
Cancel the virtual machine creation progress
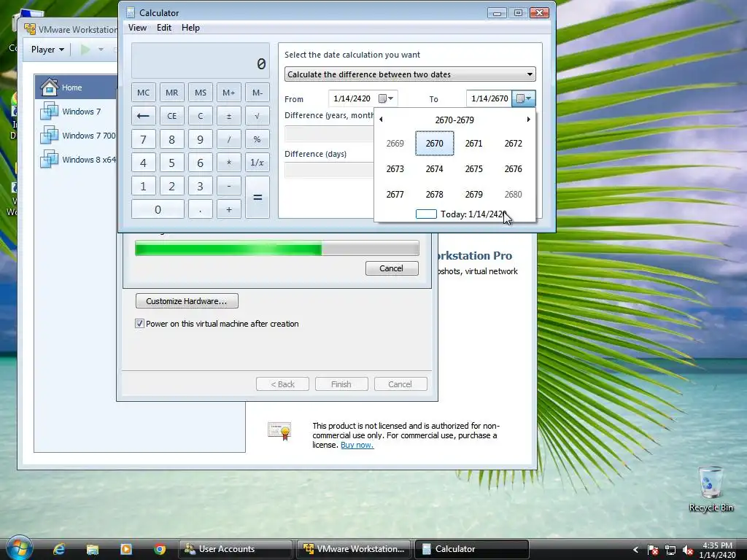point(392,268)
